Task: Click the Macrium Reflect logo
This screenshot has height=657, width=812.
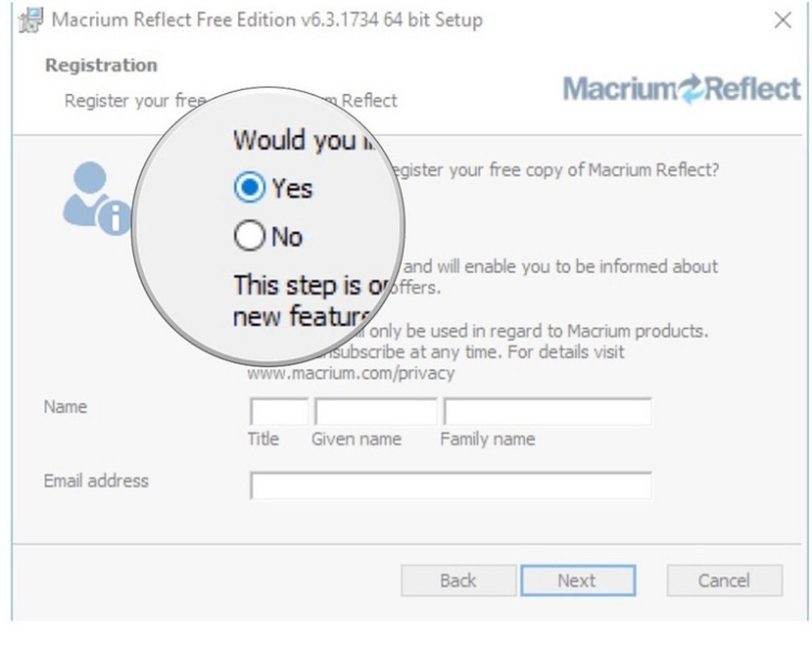Action: click(682, 89)
